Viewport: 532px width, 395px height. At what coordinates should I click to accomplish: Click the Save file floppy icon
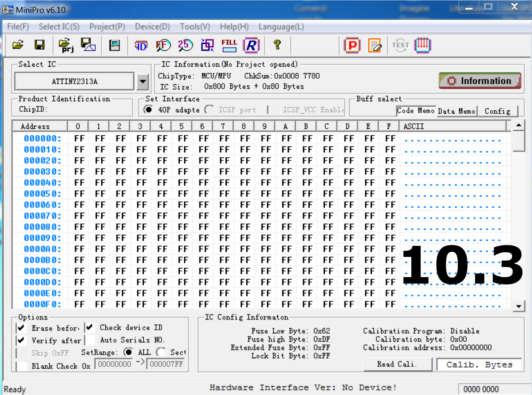point(39,45)
